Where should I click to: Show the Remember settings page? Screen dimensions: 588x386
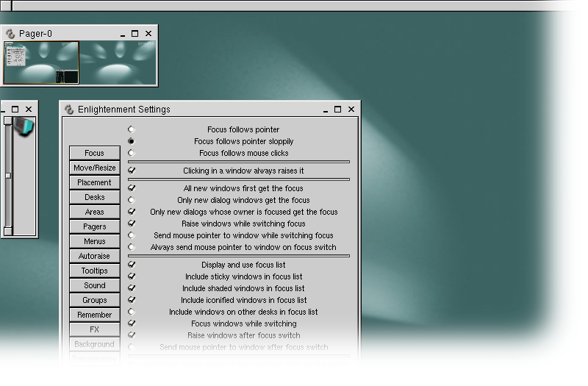[95, 315]
